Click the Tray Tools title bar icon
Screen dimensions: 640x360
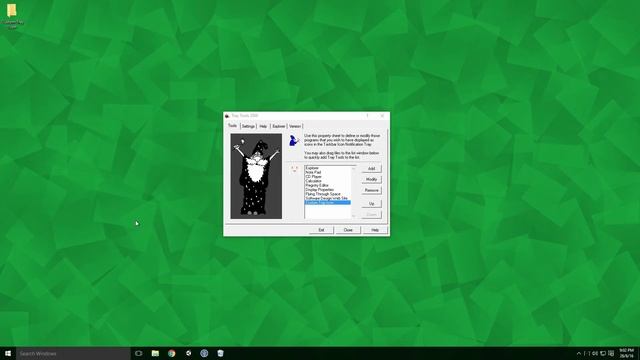pyautogui.click(x=227, y=116)
